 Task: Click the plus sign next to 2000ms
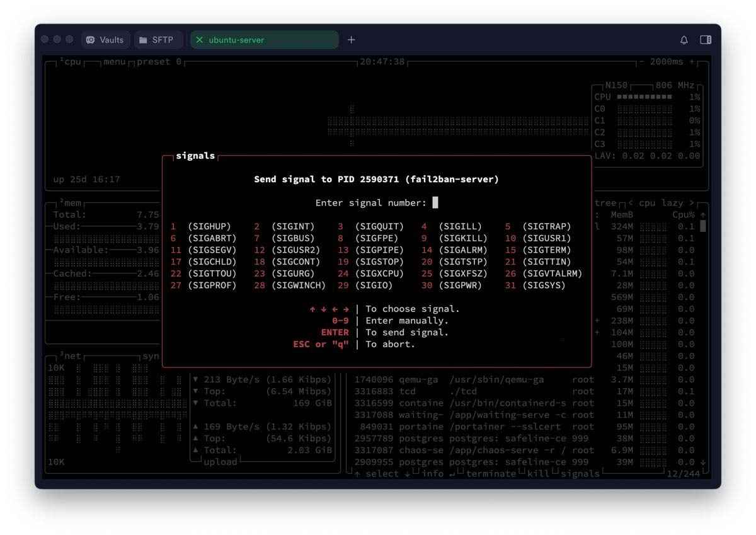pos(692,62)
